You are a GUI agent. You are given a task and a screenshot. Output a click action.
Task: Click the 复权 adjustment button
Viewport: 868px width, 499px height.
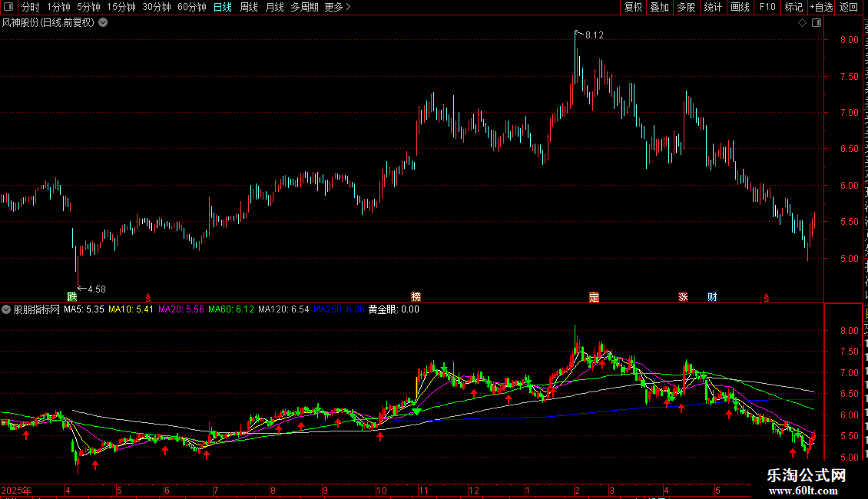coord(633,7)
